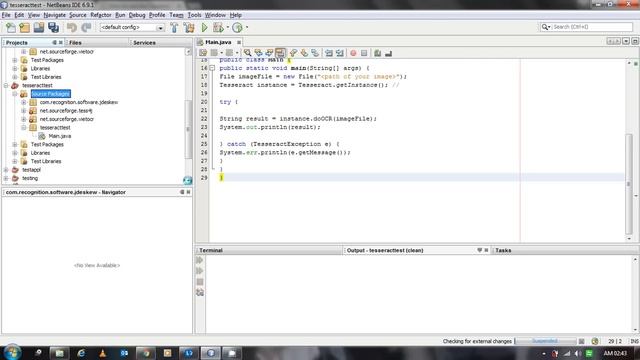Click the Uncomment editor toolbar icon
This screenshot has height=360, width=640.
(388, 53)
